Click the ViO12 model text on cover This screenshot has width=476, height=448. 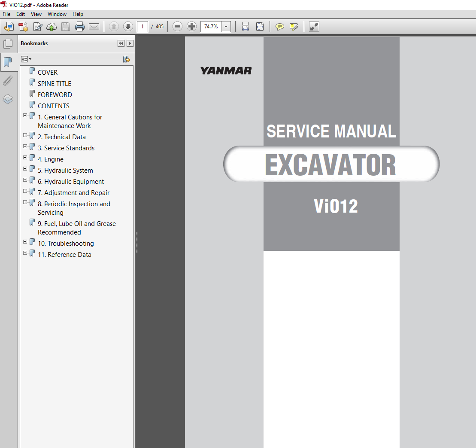pyautogui.click(x=336, y=206)
